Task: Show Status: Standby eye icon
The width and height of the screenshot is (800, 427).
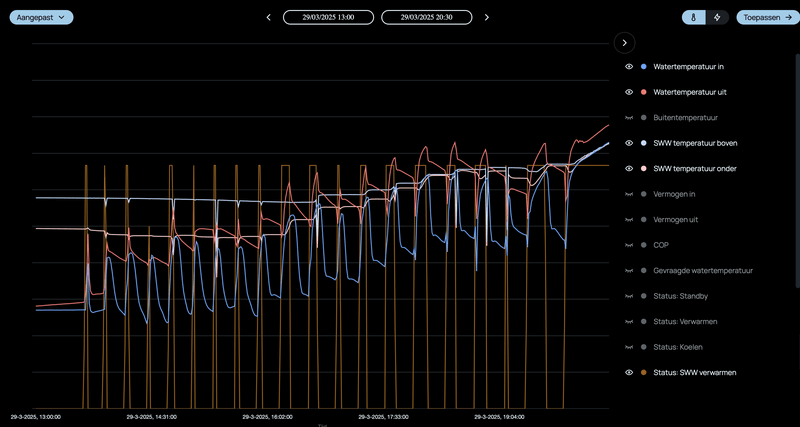Action: (x=629, y=296)
